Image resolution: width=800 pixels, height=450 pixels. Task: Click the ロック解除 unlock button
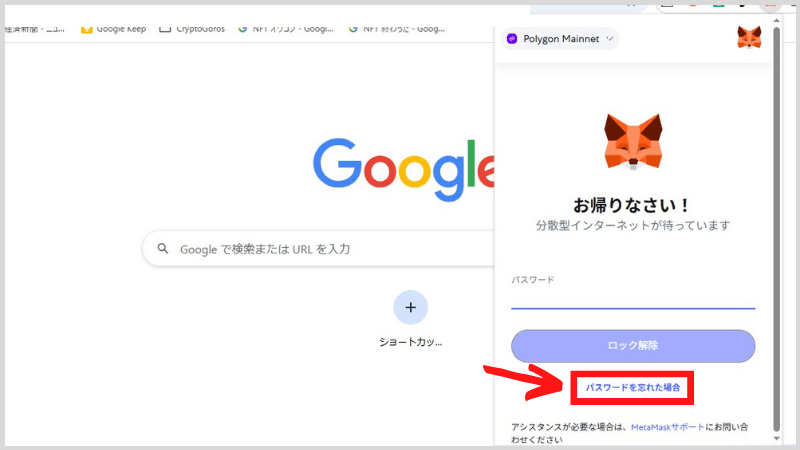[633, 346]
